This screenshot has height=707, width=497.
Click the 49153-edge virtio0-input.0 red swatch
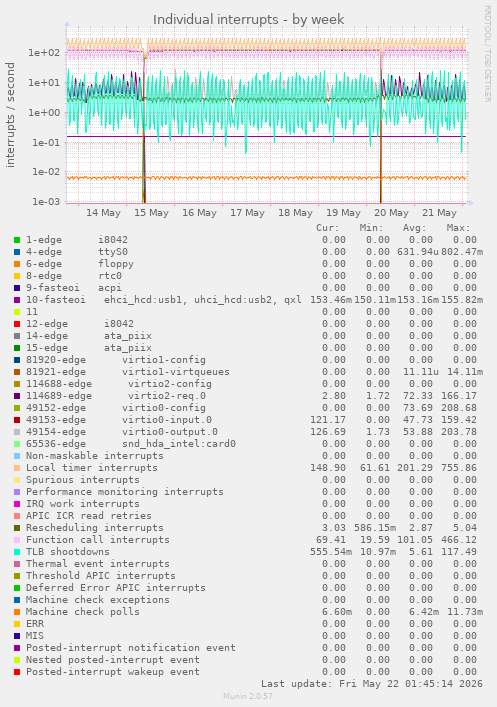[x=17, y=420]
